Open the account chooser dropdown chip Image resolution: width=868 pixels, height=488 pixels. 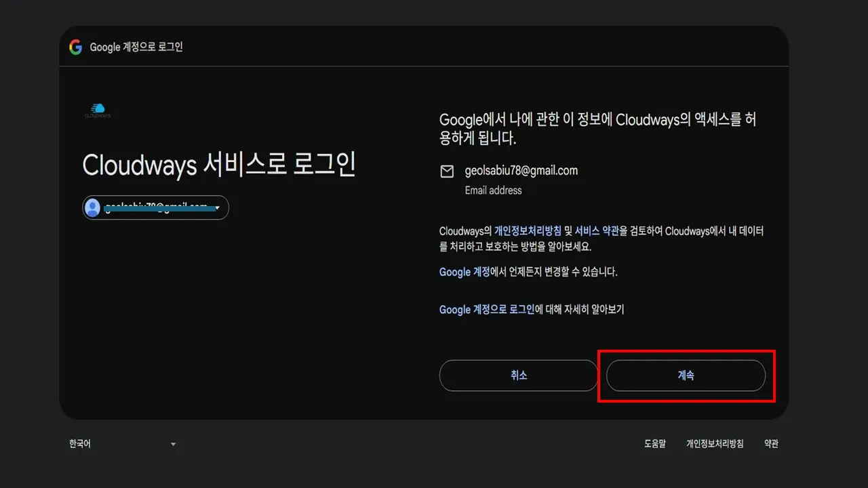coord(155,207)
